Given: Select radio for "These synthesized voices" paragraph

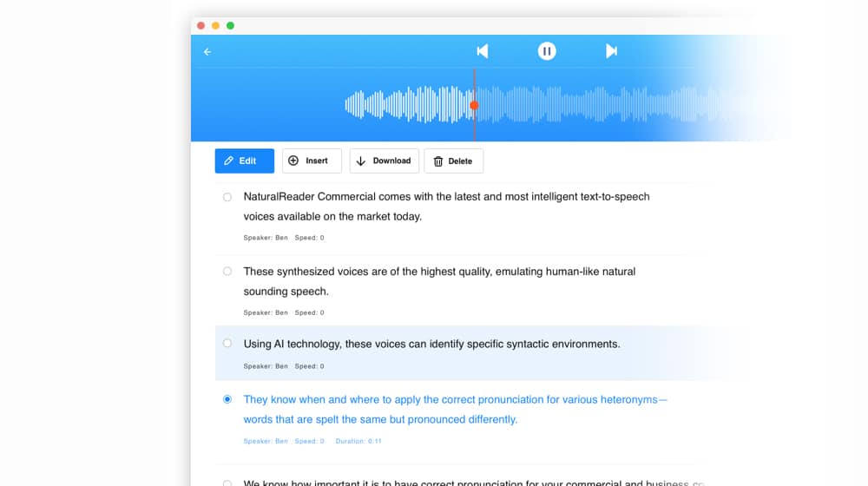Looking at the screenshot, I should 227,272.
